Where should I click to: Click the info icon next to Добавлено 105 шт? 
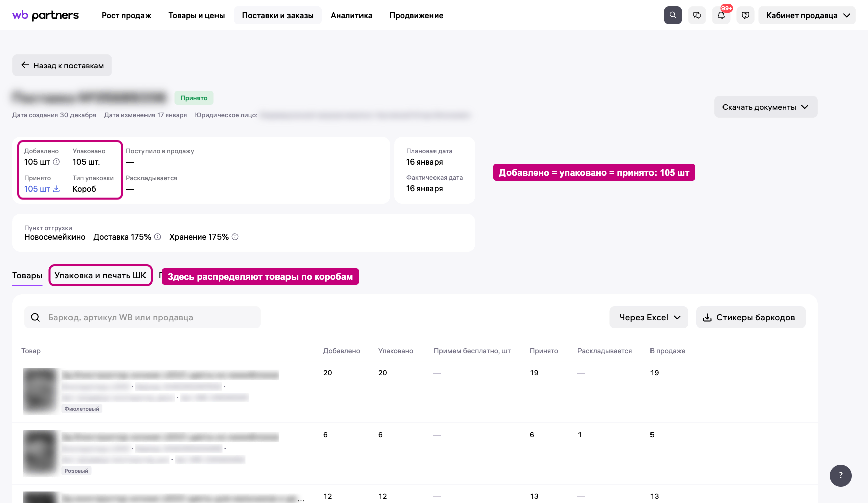click(56, 162)
